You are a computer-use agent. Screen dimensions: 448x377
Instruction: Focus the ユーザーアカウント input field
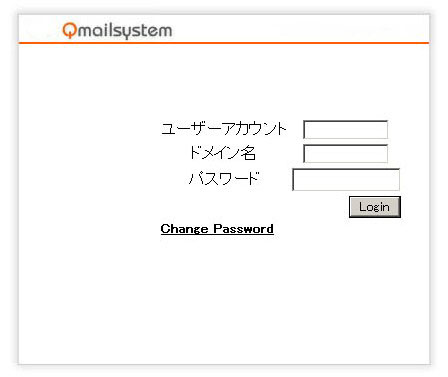pos(345,130)
